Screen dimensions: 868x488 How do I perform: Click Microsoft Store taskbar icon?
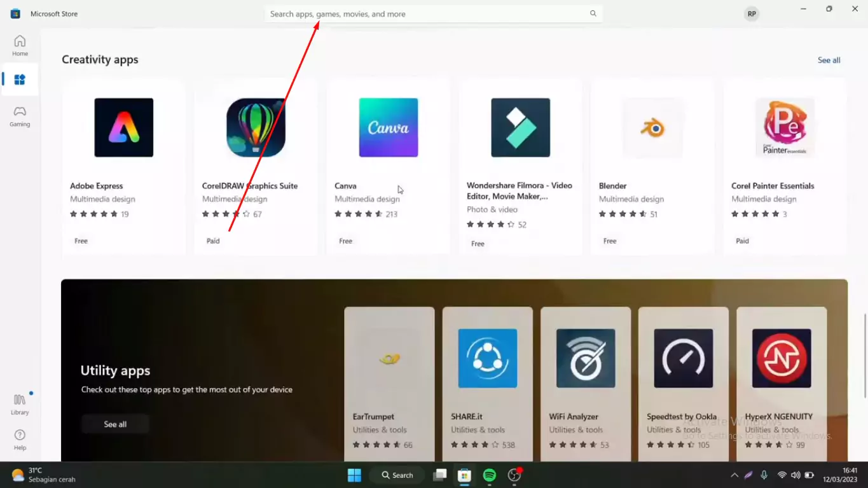tap(464, 475)
